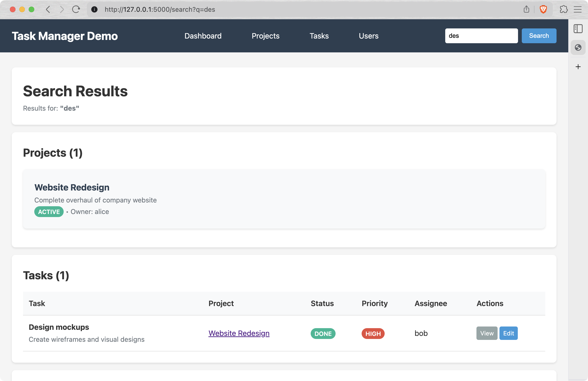Open the site info icon in address bar

[94, 9]
